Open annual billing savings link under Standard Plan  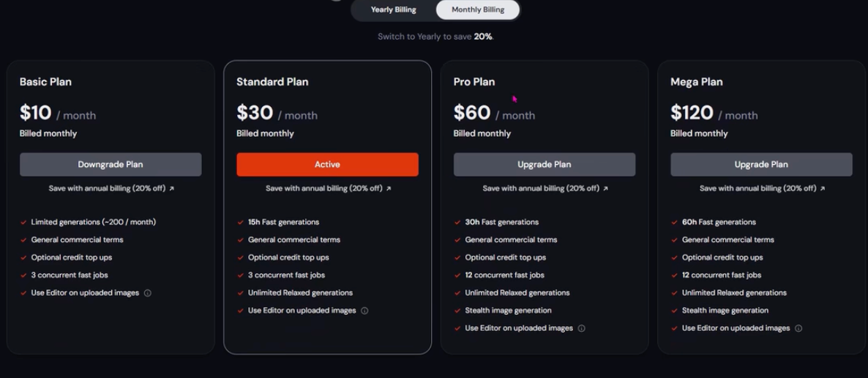[x=329, y=188]
